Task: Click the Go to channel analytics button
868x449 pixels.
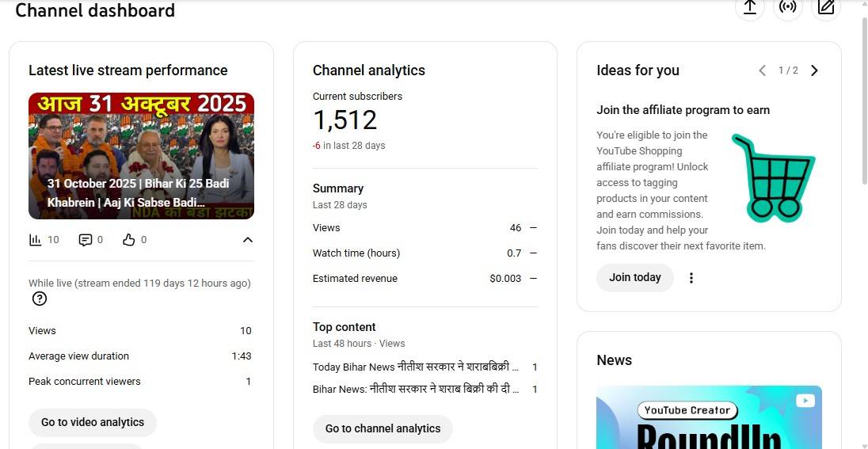Action: point(383,428)
